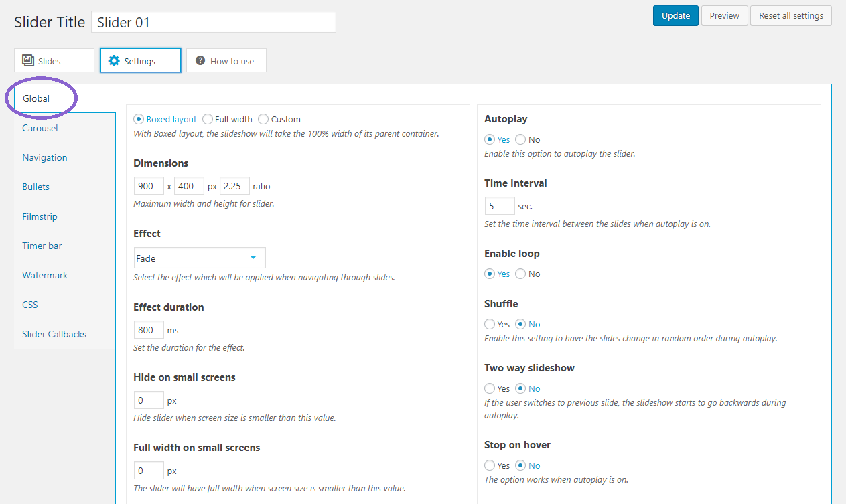Disable loop by selecting No
The height and width of the screenshot is (504, 846).
click(x=520, y=274)
